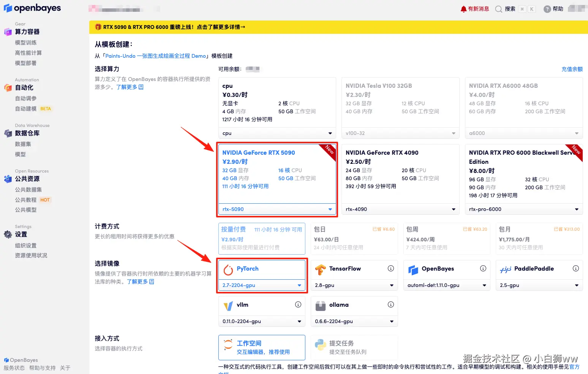Click the Settings gear sidebar icon
The width and height of the screenshot is (588, 374).
tap(8, 235)
